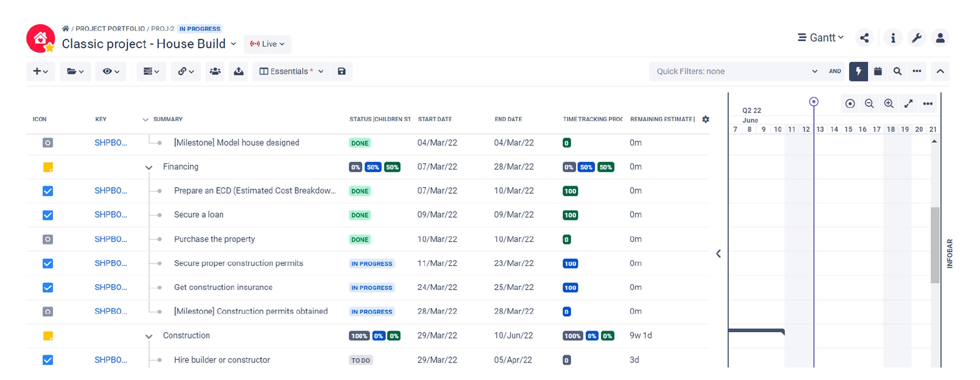The height and width of the screenshot is (380, 980).
Task: Click the team members icon
Action: (x=215, y=71)
